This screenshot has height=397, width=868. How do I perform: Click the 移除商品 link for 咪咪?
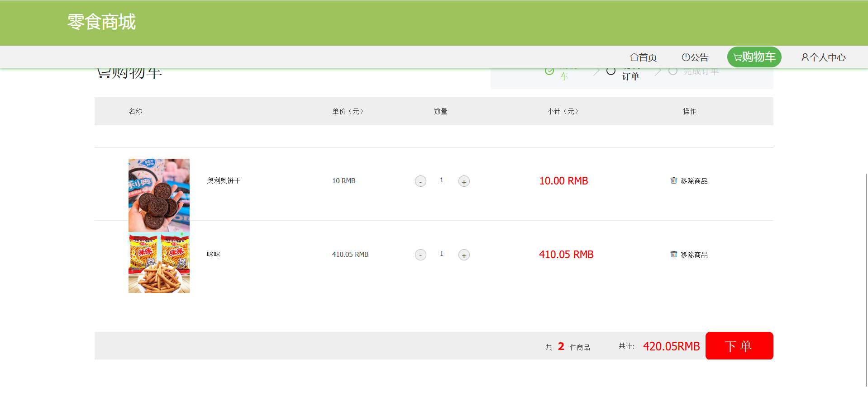pos(694,255)
